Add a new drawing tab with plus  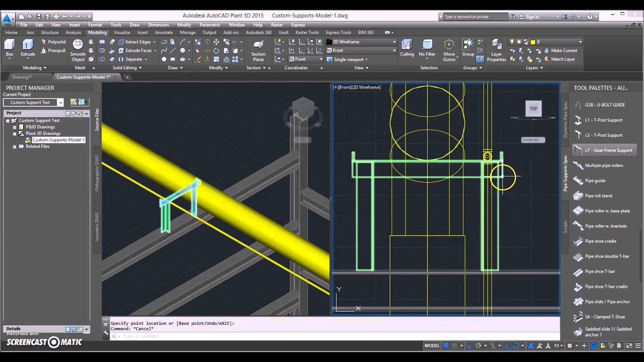(127, 77)
